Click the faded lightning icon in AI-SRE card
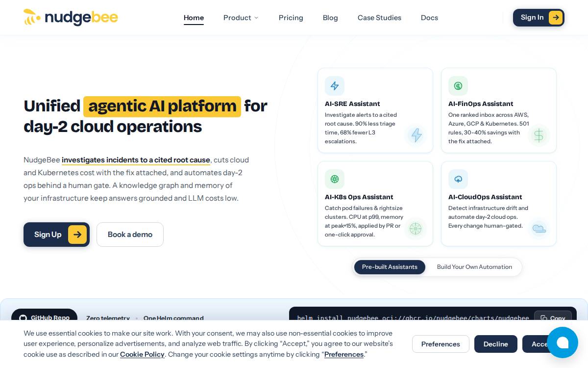Screen dimensions: 588x368 pos(416,135)
